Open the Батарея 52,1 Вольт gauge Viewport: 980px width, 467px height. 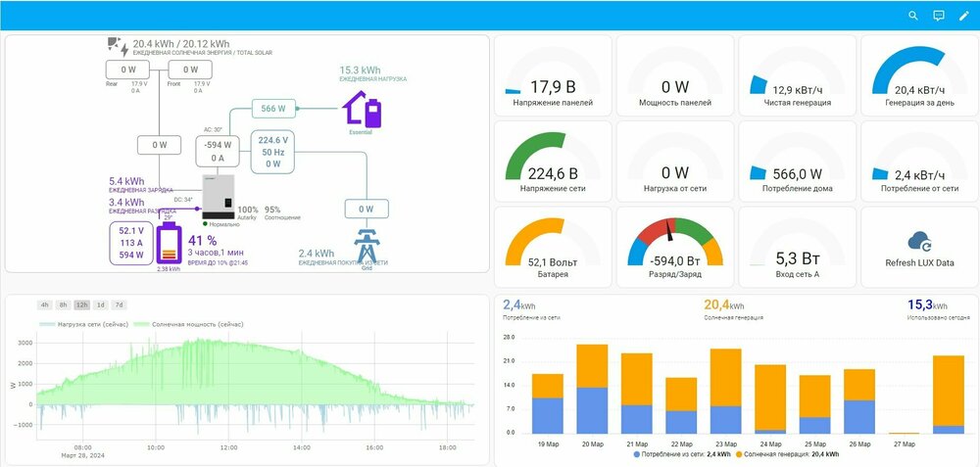(553, 248)
